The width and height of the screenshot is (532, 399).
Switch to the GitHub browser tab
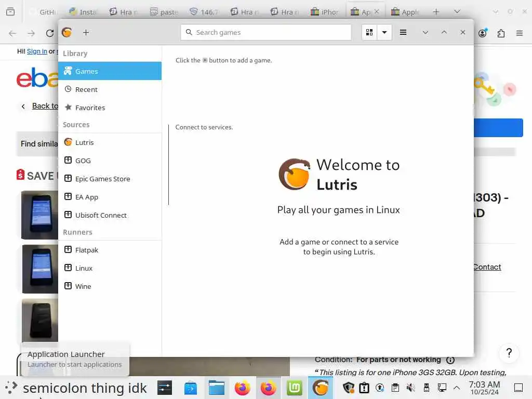(x=43, y=12)
